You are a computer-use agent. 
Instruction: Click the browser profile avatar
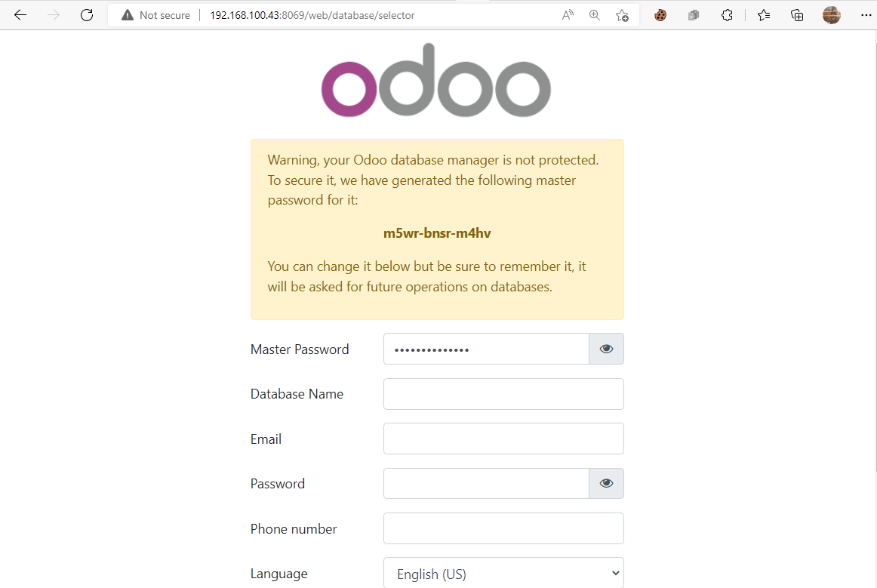pos(831,15)
